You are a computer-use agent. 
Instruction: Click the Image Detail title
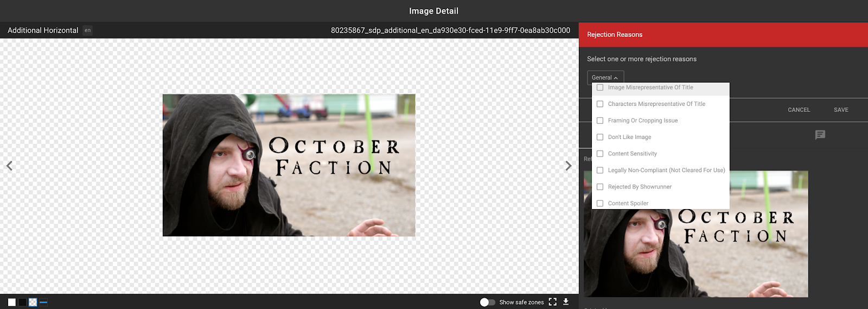pos(433,11)
